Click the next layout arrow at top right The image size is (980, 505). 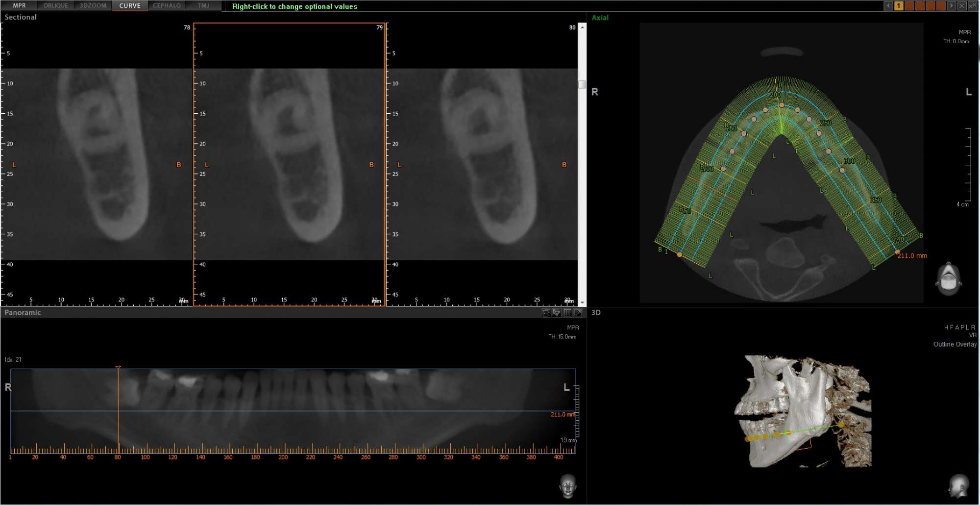tap(952, 6)
